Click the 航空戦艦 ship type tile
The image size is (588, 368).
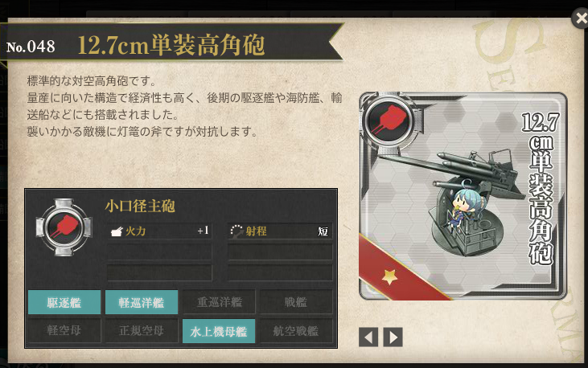click(296, 331)
